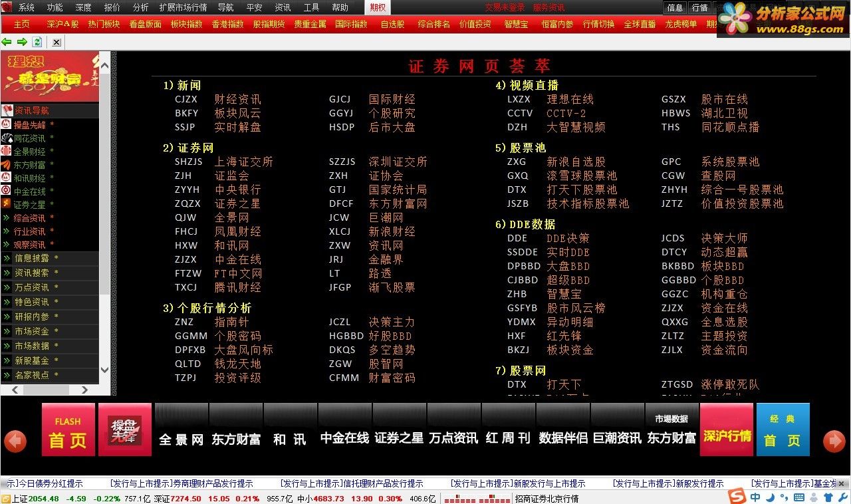The height and width of the screenshot is (504, 851).
Task: Open the input method wrench settings icon
Action: point(842,497)
